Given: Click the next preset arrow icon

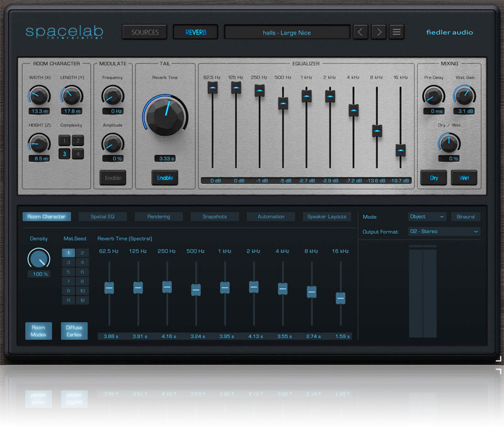Looking at the screenshot, I should [378, 32].
